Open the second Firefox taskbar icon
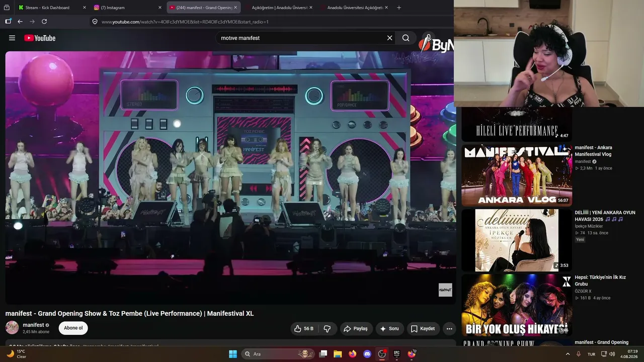This screenshot has width=644, height=362. pyautogui.click(x=412, y=354)
